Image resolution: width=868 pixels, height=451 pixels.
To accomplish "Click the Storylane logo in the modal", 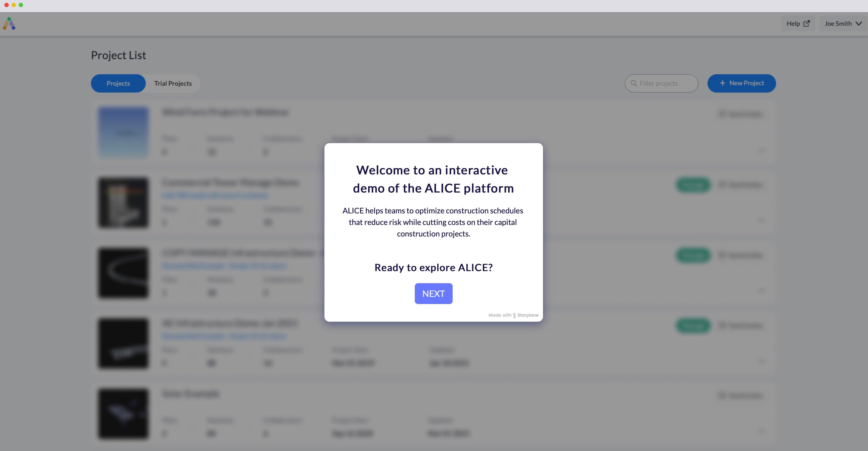I will [x=514, y=316].
